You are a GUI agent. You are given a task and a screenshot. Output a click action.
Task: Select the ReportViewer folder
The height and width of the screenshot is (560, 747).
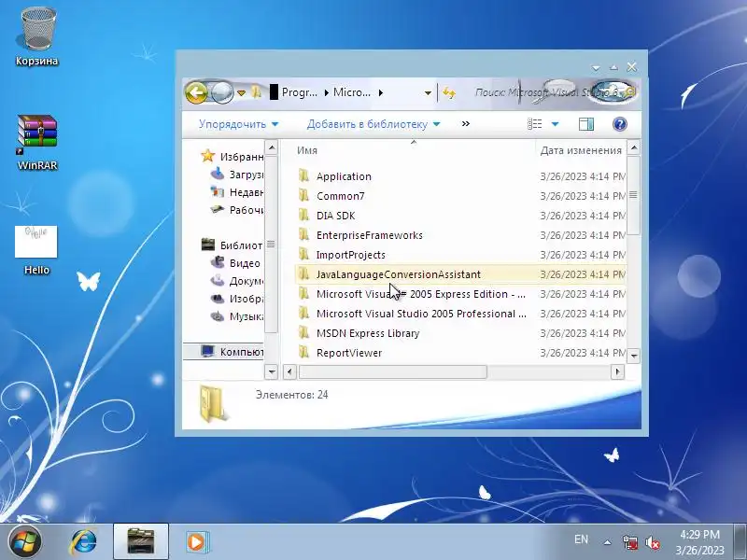tap(460, 353)
